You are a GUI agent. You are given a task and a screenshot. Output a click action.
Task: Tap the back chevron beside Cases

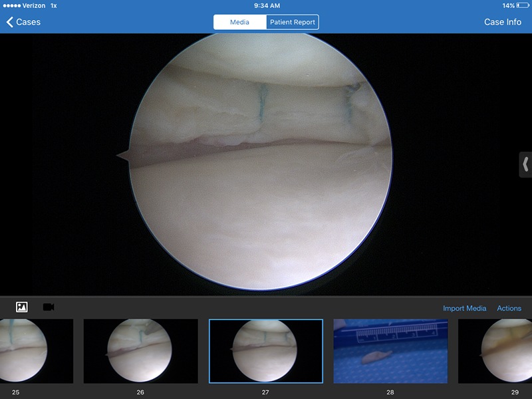[x=9, y=22]
